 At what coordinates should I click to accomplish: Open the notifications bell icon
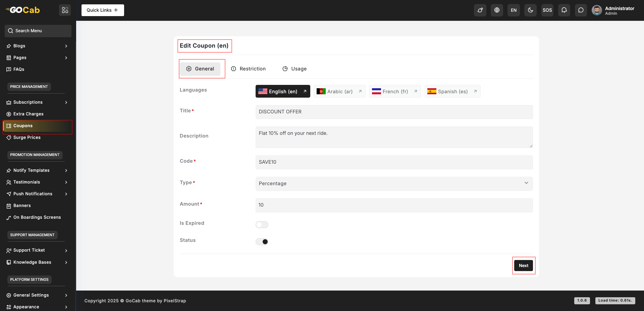pyautogui.click(x=564, y=10)
